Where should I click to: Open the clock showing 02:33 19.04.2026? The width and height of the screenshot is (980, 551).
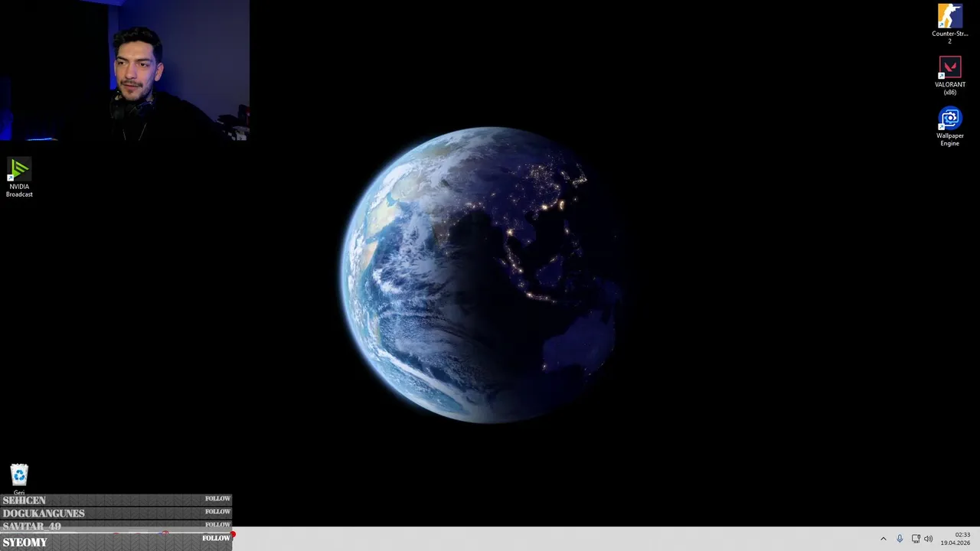pos(955,539)
